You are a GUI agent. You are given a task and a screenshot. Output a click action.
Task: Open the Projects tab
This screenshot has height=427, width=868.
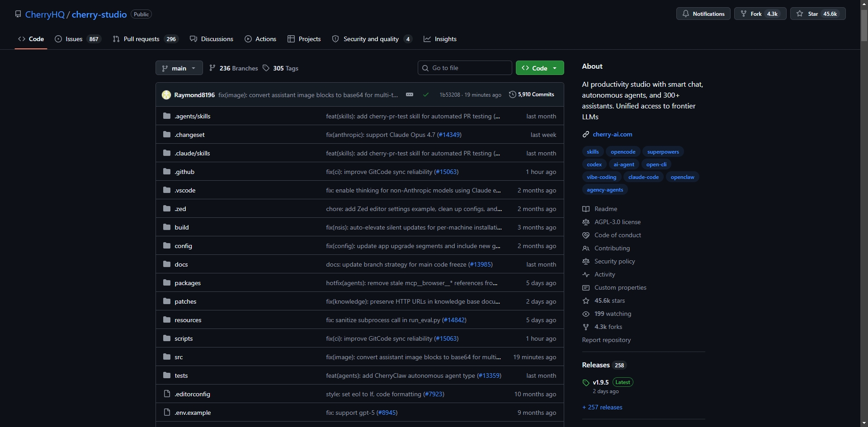click(x=304, y=39)
